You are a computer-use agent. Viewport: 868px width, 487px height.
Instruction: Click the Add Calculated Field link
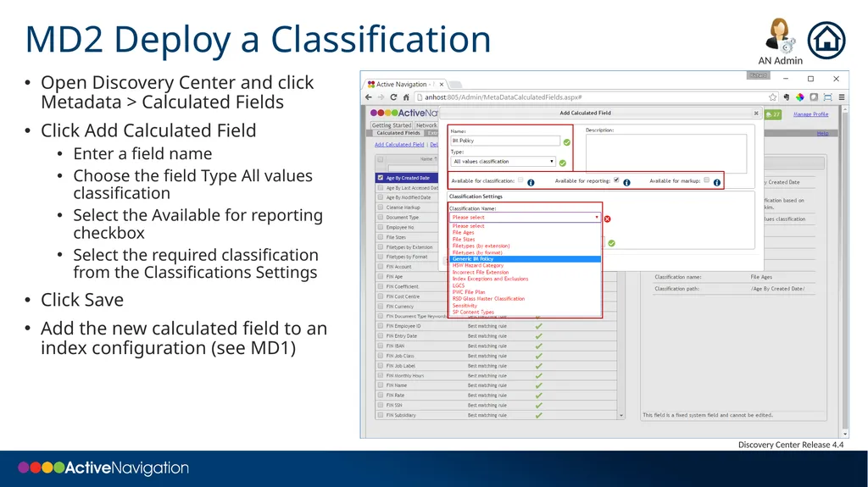(399, 145)
